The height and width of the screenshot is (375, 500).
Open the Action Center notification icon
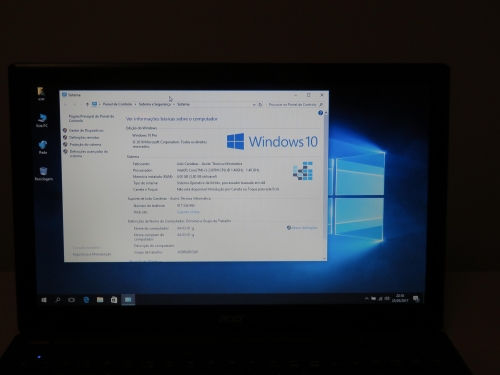pos(416,298)
